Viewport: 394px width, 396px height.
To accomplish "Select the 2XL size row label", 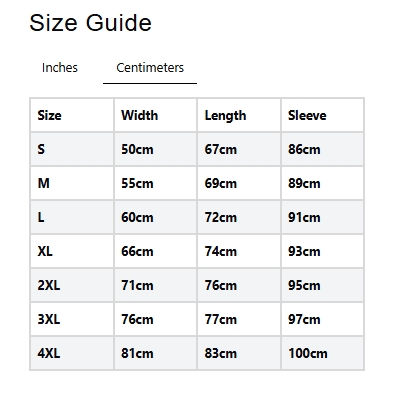I will pyautogui.click(x=49, y=285).
